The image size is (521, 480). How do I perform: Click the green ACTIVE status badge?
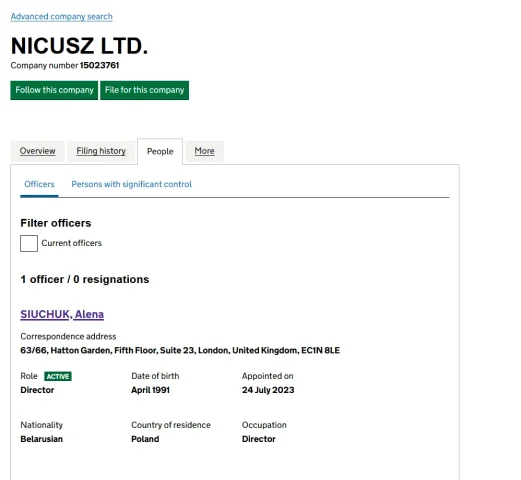(58, 376)
